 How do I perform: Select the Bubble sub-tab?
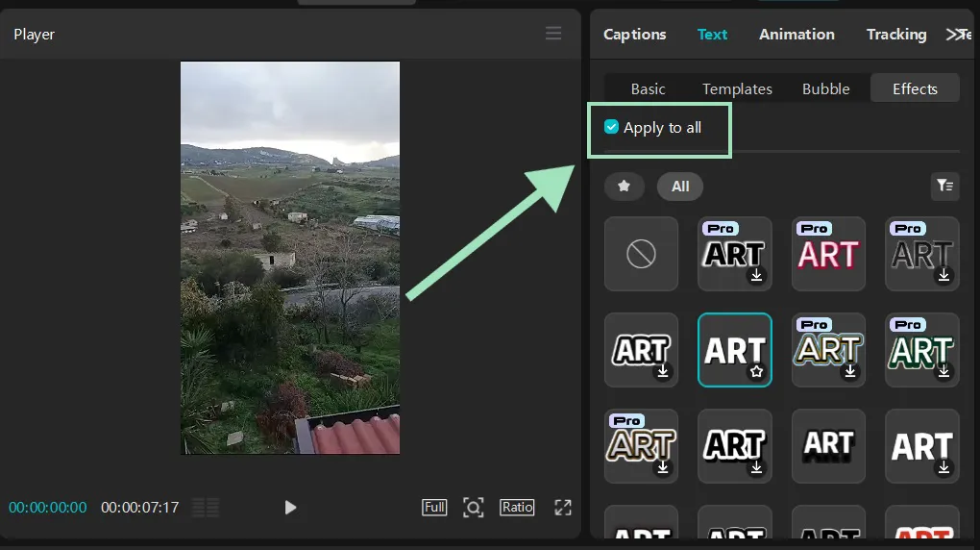click(825, 88)
